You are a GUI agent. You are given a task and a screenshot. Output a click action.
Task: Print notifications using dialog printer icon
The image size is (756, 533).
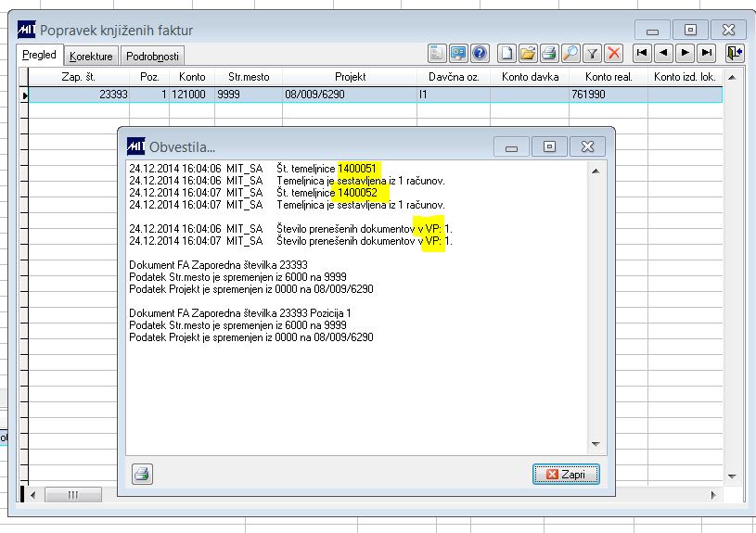tap(142, 474)
